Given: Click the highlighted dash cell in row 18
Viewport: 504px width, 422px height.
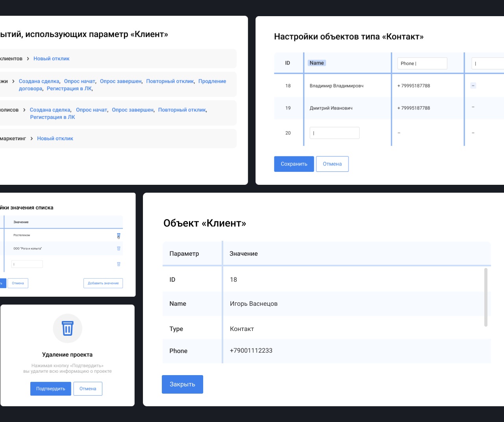Looking at the screenshot, I should pos(473,86).
